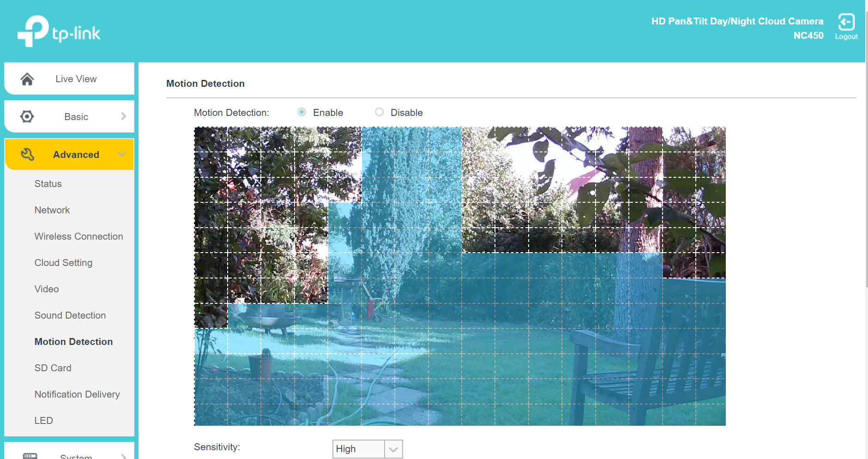Open Wireless Connection settings
Viewport: 868px width, 459px height.
pyautogui.click(x=79, y=236)
